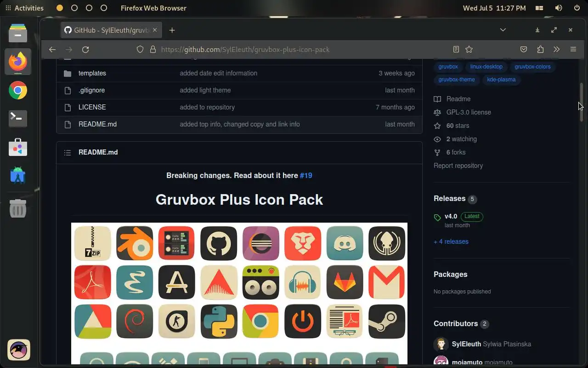Open the Pocket save icon
The width and height of the screenshot is (588, 368).
(x=524, y=50)
